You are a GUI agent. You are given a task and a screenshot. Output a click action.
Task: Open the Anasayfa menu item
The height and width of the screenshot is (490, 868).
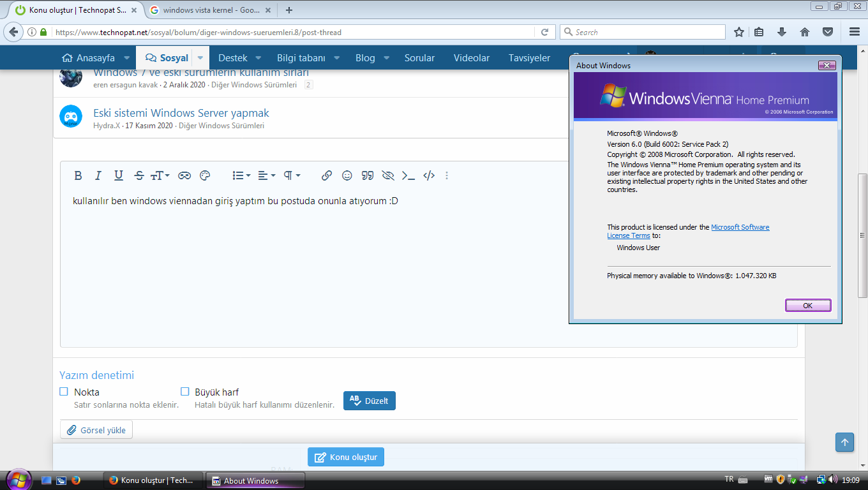[x=89, y=58]
